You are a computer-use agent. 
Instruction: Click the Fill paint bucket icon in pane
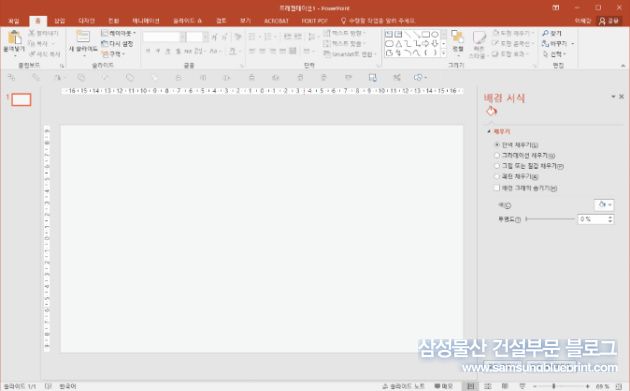click(x=491, y=111)
